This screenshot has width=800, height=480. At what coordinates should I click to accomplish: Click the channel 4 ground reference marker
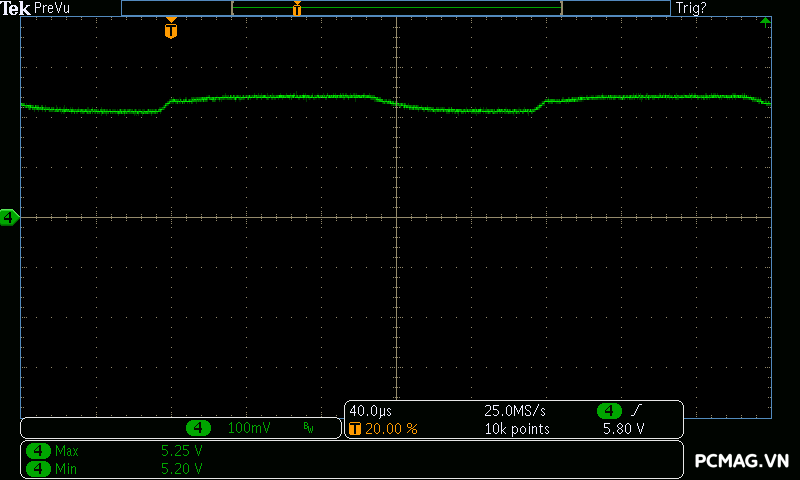click(9, 216)
